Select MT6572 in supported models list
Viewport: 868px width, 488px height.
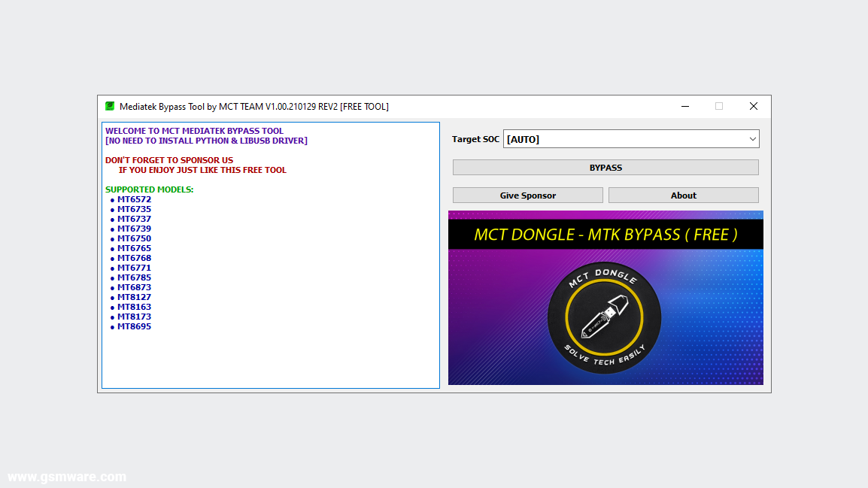(x=134, y=199)
